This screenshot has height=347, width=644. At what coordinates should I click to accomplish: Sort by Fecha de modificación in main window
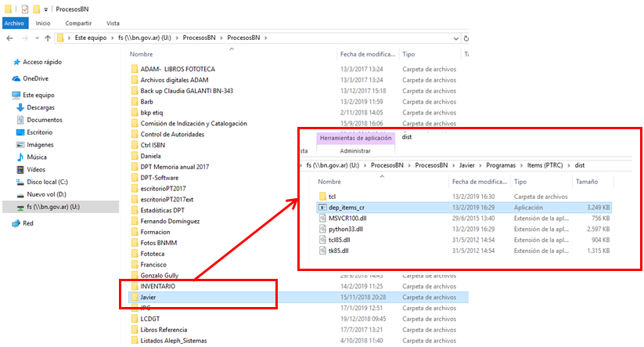point(368,54)
